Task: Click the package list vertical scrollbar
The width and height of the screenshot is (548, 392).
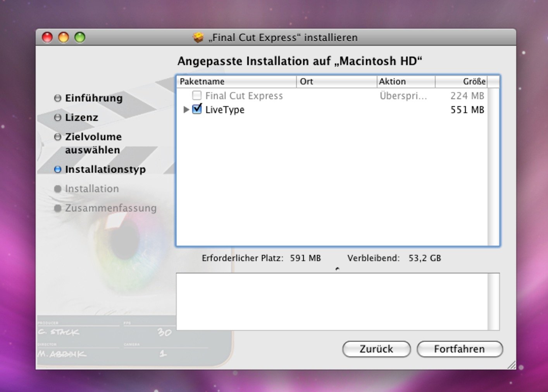Action: (x=493, y=167)
